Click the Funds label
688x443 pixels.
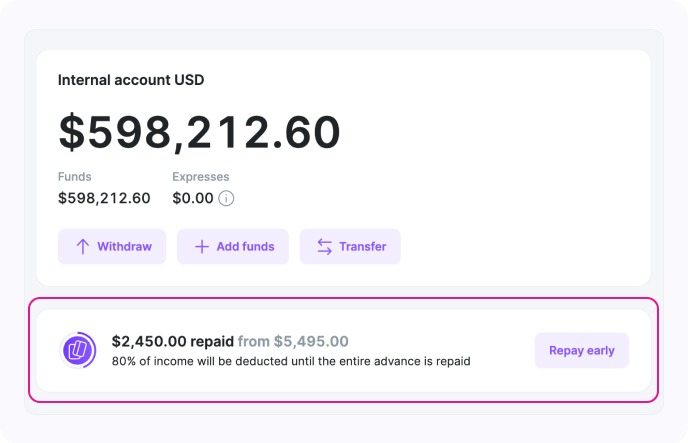click(75, 177)
